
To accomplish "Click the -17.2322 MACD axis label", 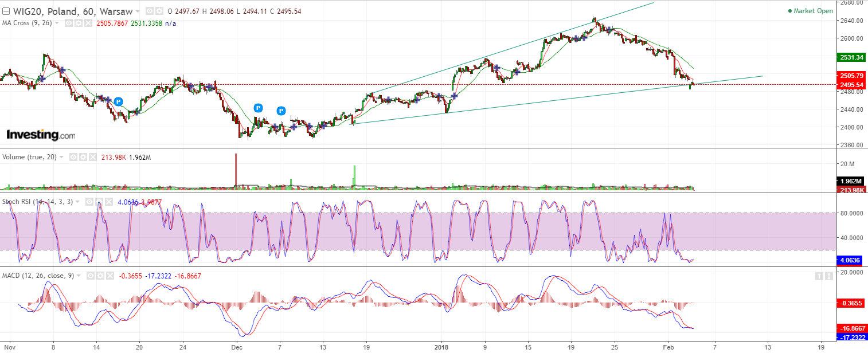I will (851, 338).
